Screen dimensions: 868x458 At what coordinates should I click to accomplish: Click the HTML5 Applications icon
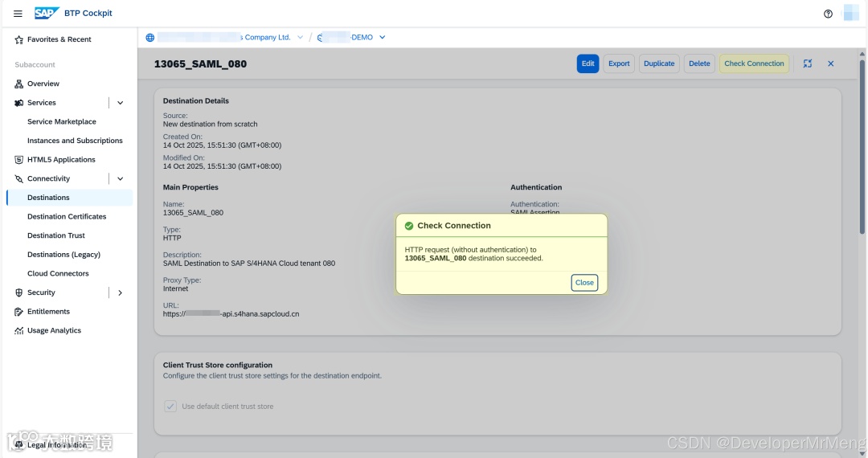(x=18, y=160)
